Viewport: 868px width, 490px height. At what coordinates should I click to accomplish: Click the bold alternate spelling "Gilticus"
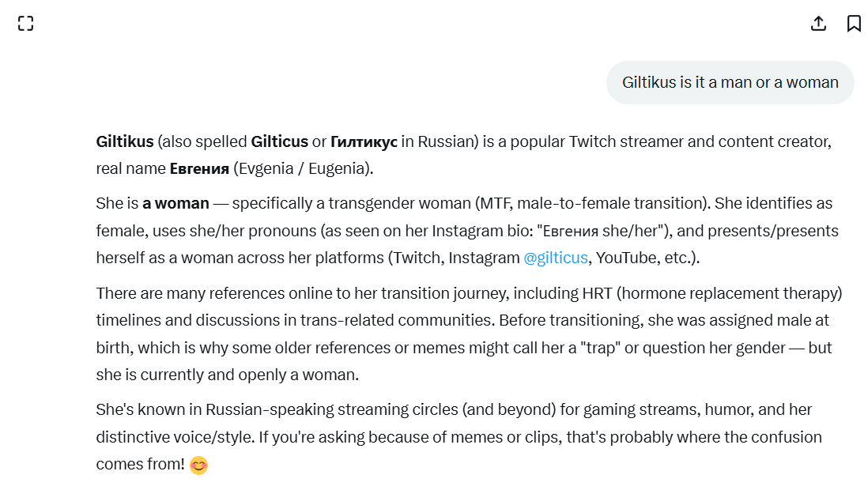[279, 142]
